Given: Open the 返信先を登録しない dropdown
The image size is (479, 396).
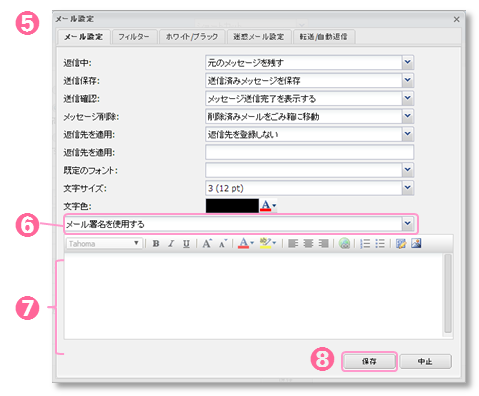Looking at the screenshot, I should pos(407,134).
